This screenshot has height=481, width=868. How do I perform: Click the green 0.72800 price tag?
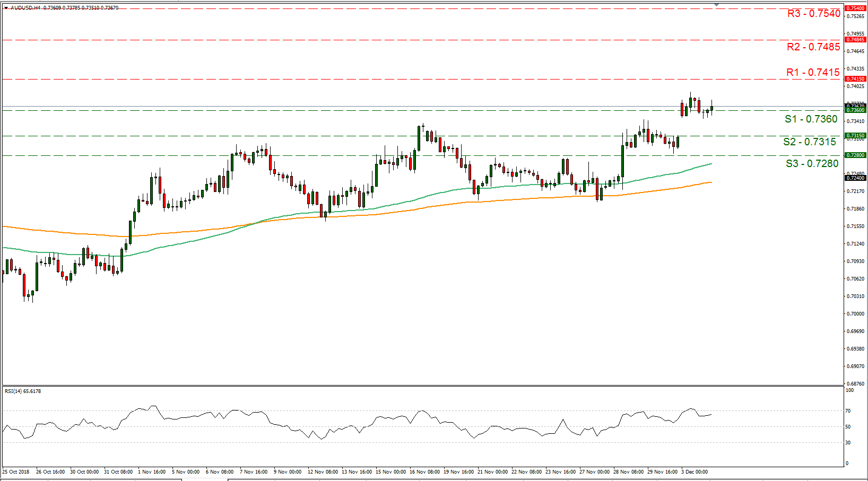point(855,155)
